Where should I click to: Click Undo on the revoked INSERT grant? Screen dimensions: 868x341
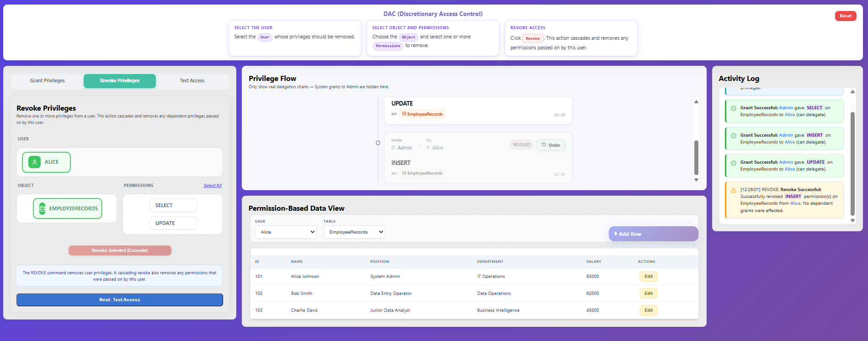551,145
